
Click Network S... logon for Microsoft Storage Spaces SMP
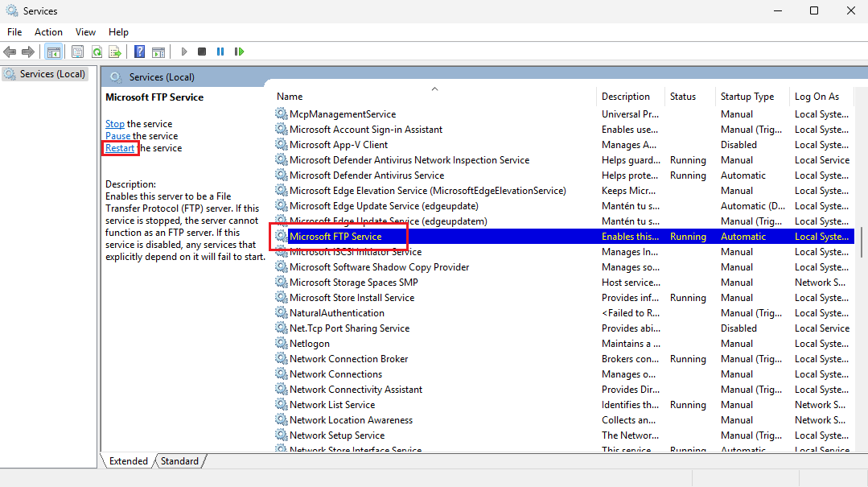[820, 283]
